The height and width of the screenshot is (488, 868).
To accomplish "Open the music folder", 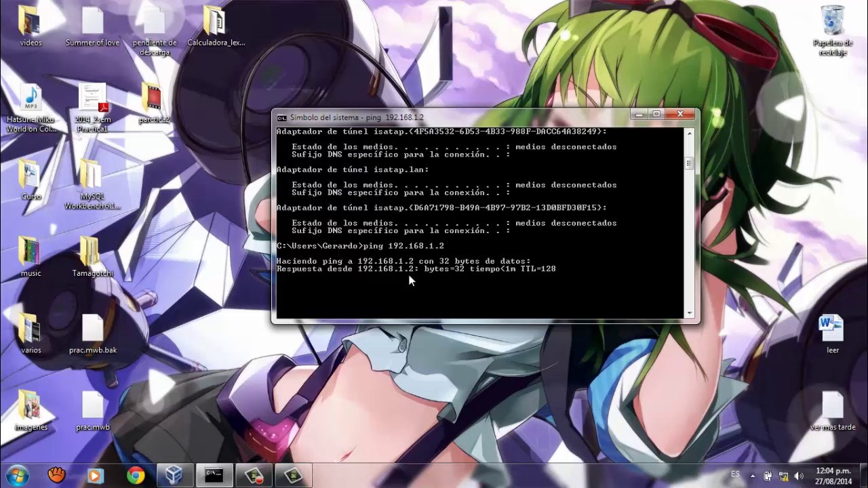I will (31, 258).
